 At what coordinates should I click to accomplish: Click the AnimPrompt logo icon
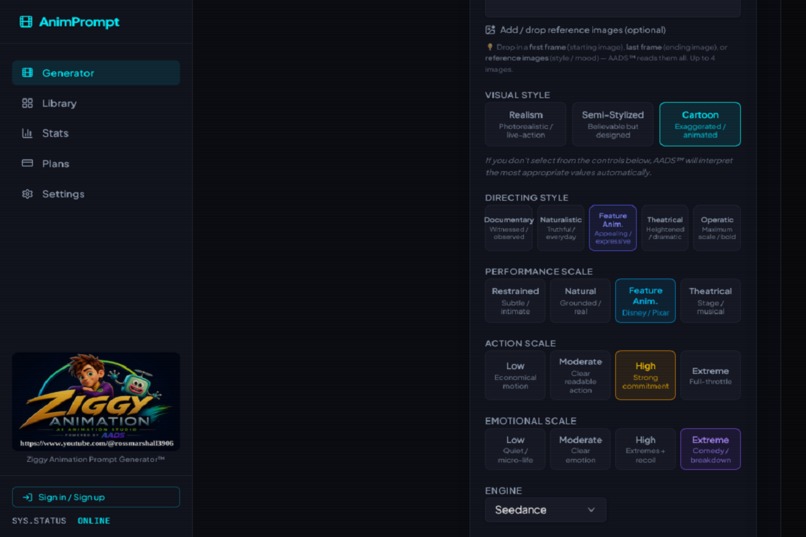pyautogui.click(x=26, y=22)
